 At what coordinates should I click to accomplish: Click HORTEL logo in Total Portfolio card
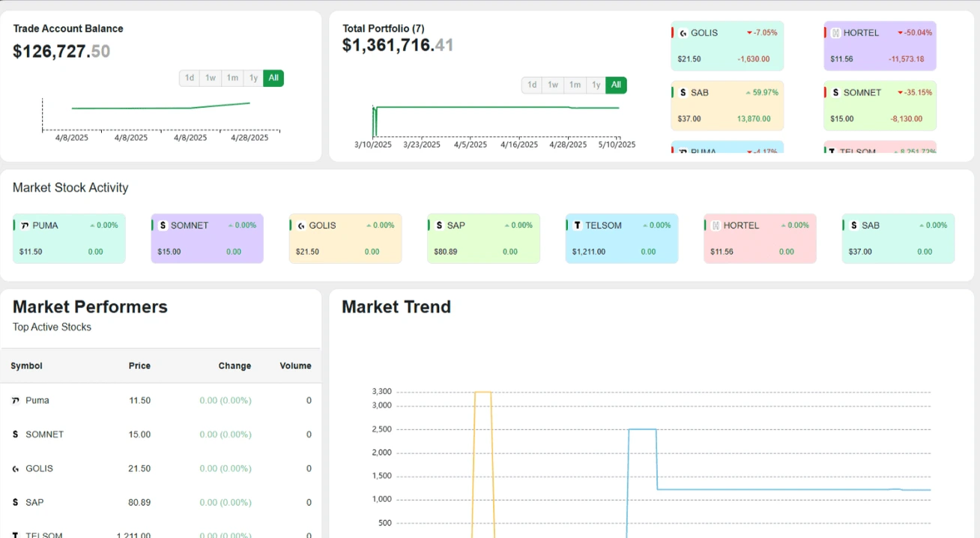click(x=835, y=33)
